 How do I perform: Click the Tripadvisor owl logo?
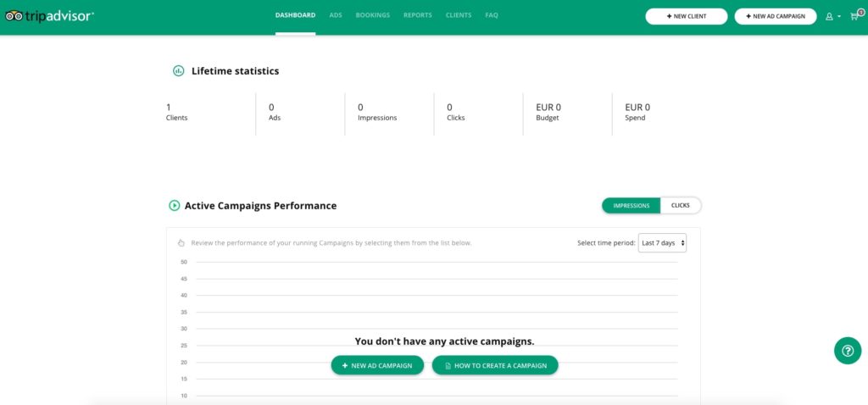(x=14, y=16)
